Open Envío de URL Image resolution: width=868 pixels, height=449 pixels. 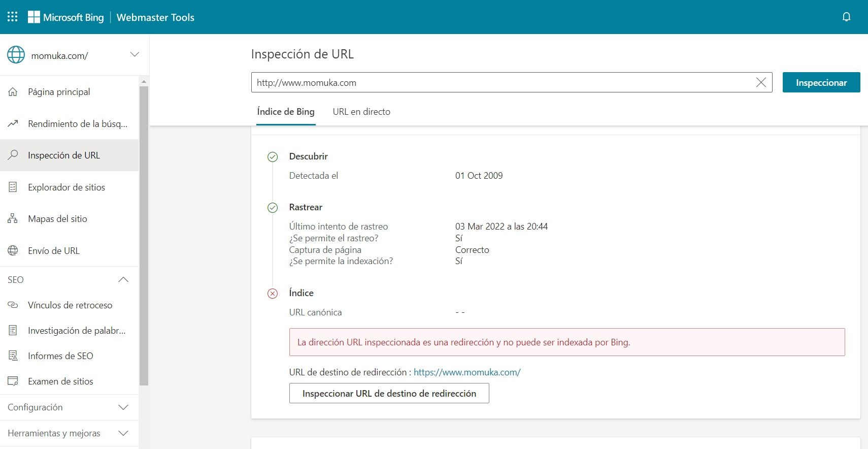[69, 250]
